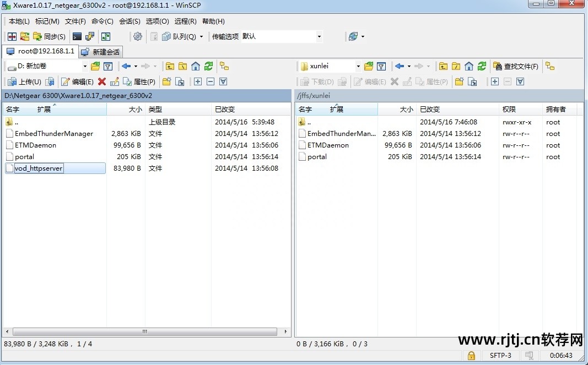This screenshot has width=588, height=365.
Task: Switch to the root@192.168.1.1 session tab
Action: point(40,51)
